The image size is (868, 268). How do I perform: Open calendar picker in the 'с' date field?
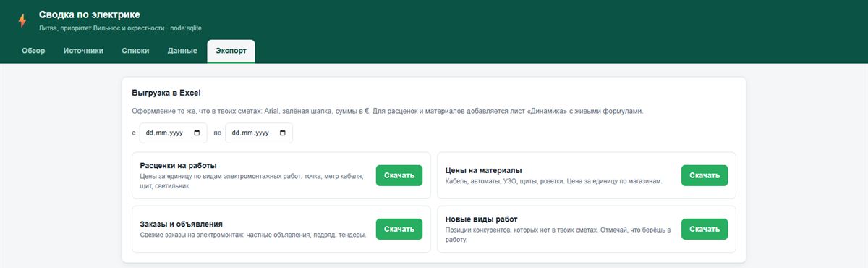(197, 133)
